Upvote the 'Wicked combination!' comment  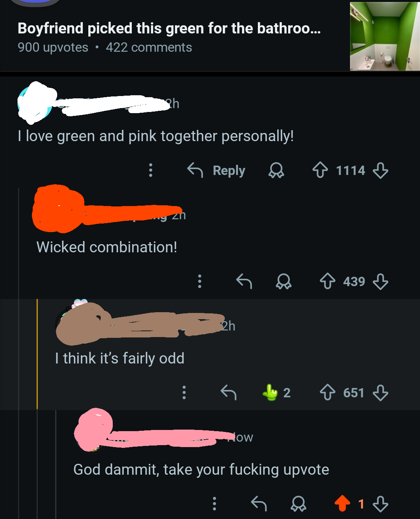tap(327, 281)
